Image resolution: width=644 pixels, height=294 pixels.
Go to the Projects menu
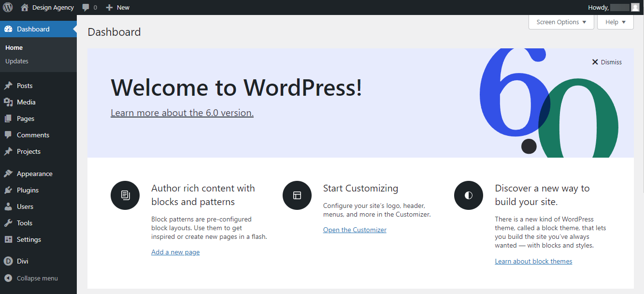[29, 151]
